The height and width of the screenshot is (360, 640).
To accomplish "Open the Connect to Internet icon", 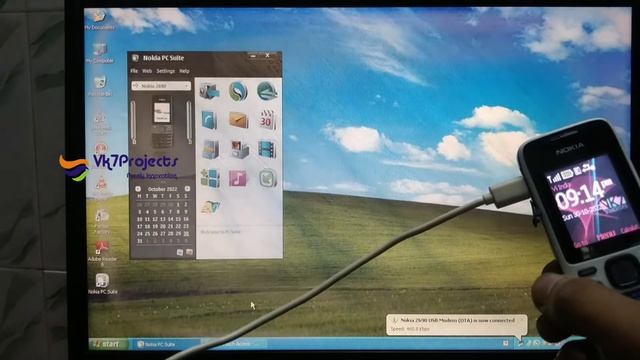I will click(x=267, y=91).
